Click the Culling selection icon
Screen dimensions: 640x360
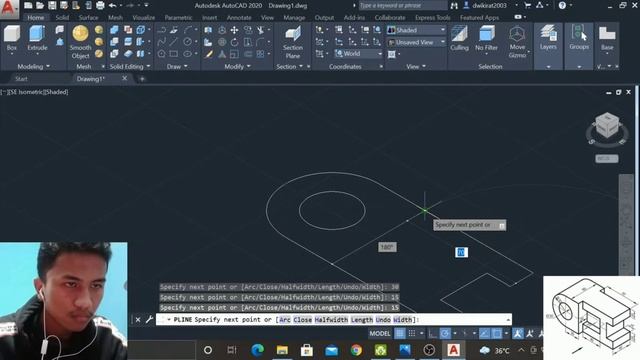tap(459, 38)
